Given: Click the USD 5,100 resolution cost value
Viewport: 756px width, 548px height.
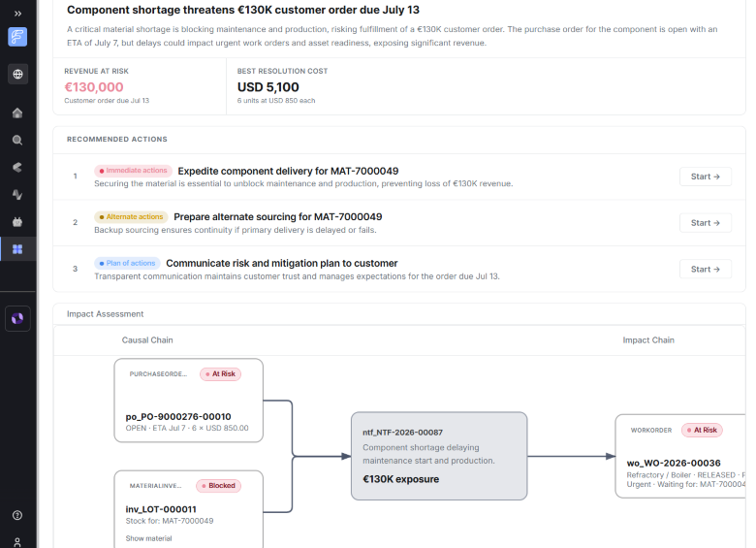Looking at the screenshot, I should point(268,87).
